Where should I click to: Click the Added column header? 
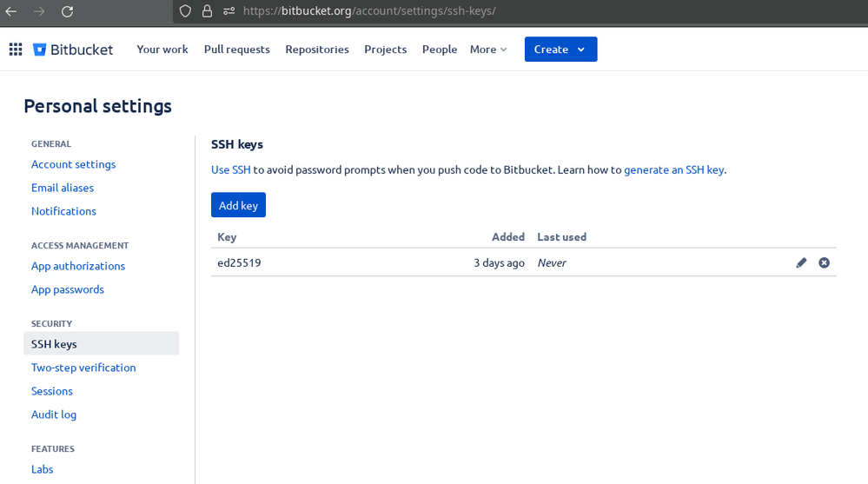(508, 237)
